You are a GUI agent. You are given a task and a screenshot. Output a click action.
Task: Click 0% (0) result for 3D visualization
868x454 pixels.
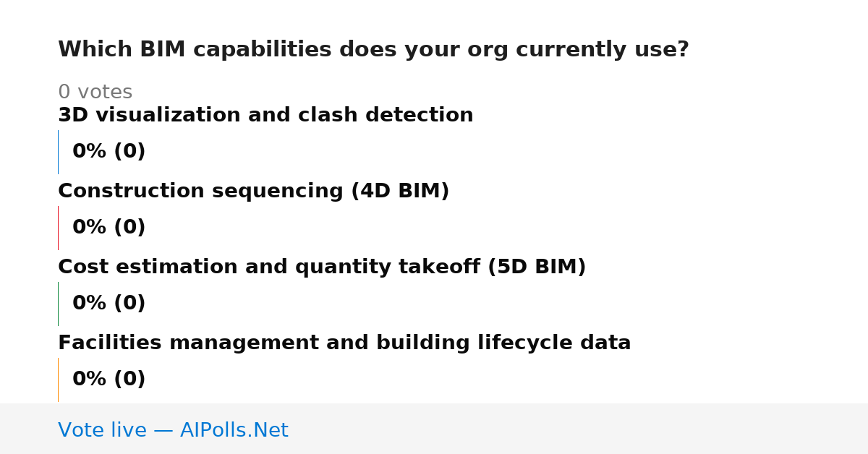109,152
